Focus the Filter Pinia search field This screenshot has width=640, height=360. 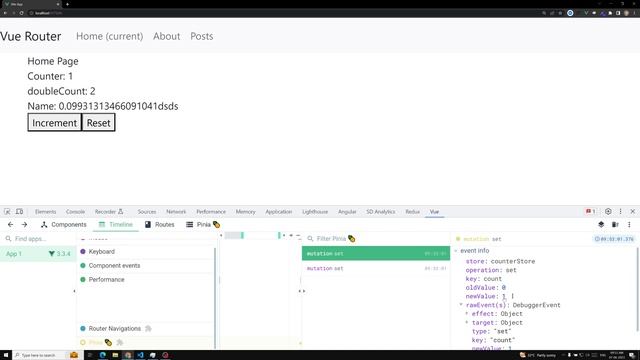click(x=376, y=239)
